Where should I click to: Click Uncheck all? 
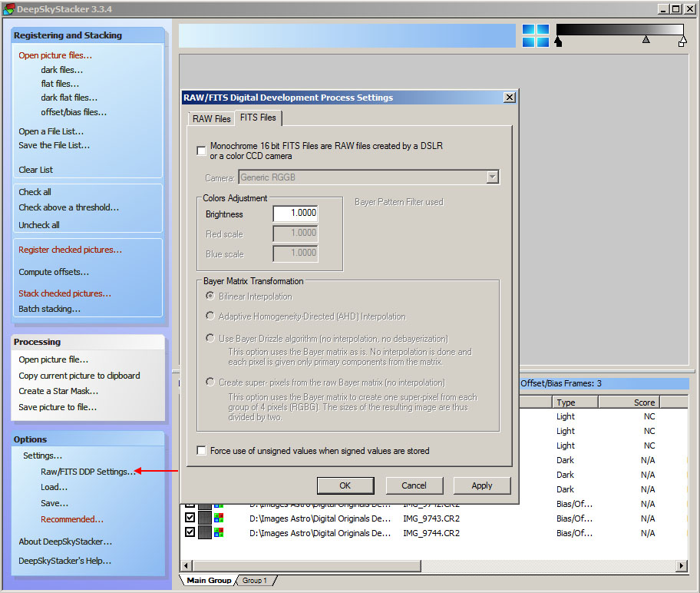pos(39,225)
